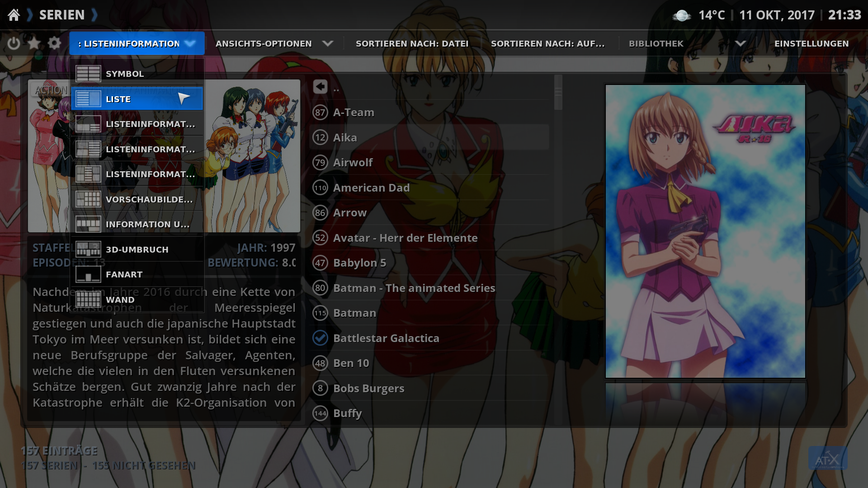Open the Bibliothek menu
868x488 pixels.
tap(656, 44)
